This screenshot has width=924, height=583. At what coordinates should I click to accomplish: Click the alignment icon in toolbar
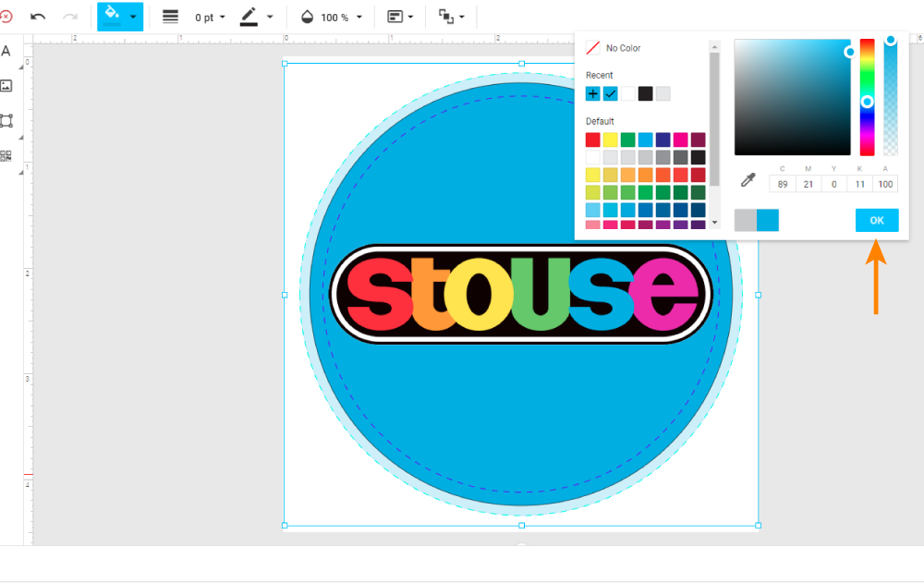pyautogui.click(x=395, y=17)
